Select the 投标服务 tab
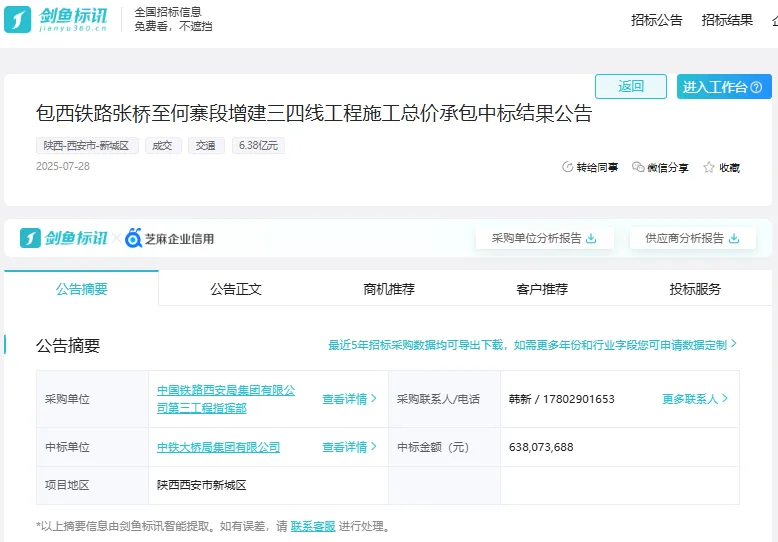 [x=695, y=289]
